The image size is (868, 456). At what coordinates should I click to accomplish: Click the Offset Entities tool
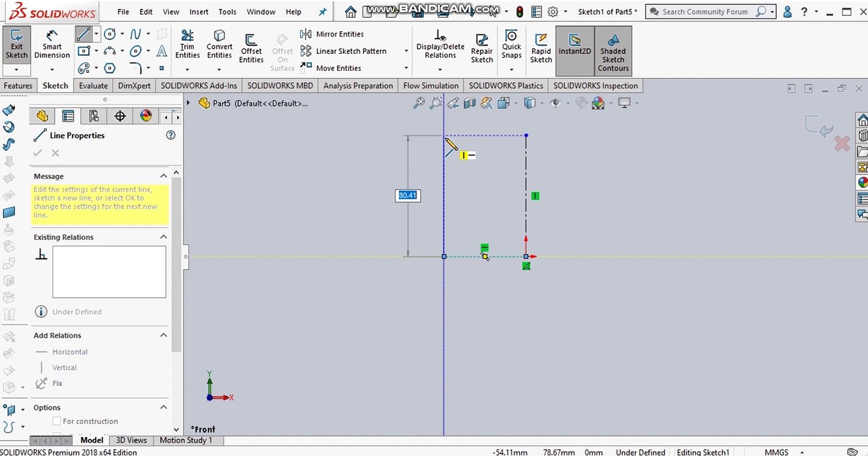251,48
